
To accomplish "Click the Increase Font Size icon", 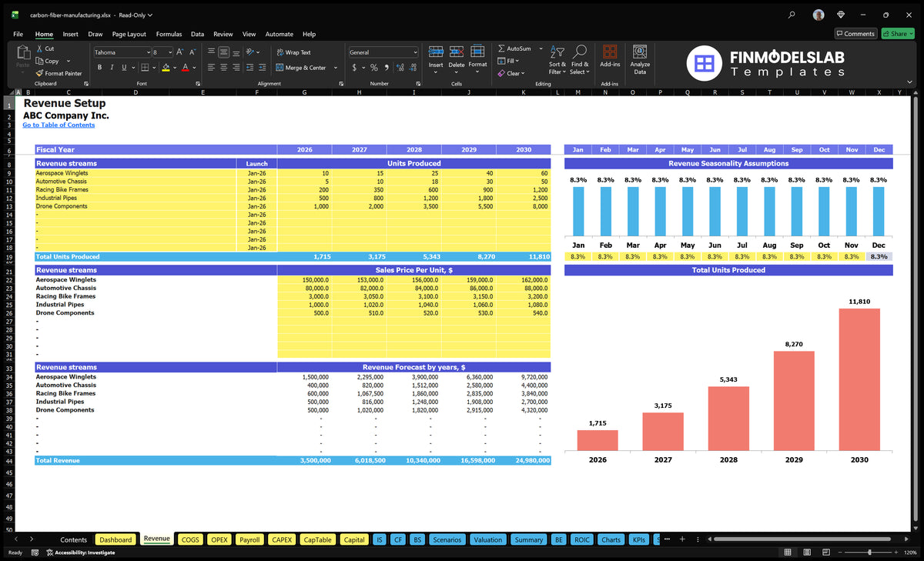I will (x=180, y=52).
